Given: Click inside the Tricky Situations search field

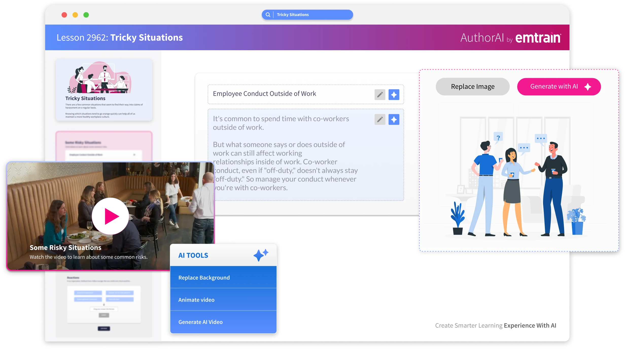Looking at the screenshot, I should [304, 15].
